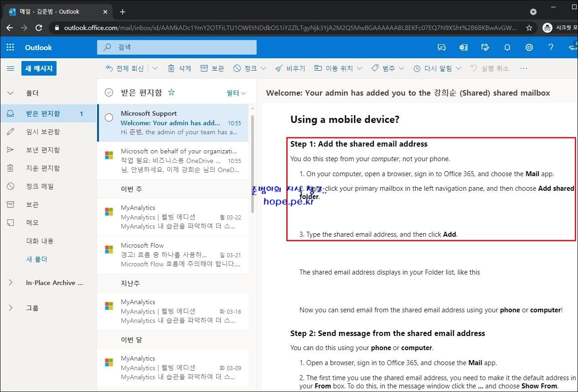Viewport: 578px width, 392px height.
Task: Open the 대화 내용 folder
Action: point(48,241)
